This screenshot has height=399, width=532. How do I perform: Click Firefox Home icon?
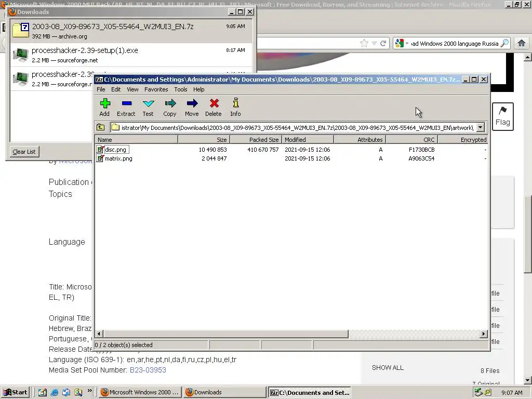coord(522,43)
